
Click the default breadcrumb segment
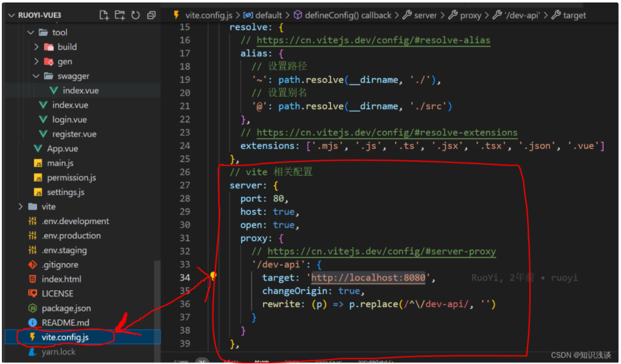269,15
